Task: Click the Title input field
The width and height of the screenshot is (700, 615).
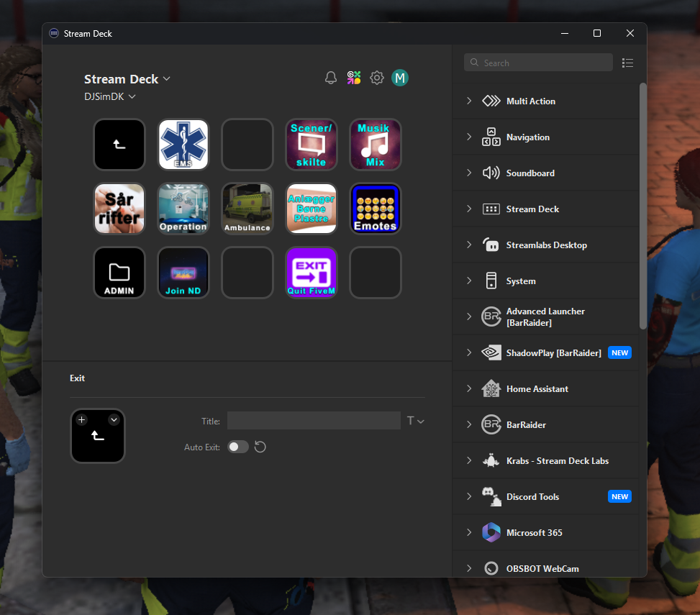Action: click(x=314, y=420)
